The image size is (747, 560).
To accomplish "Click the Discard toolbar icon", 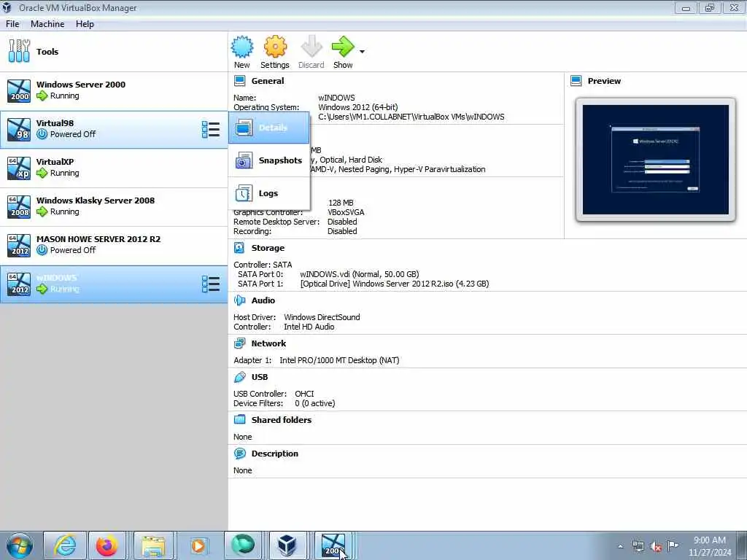I will [x=311, y=47].
